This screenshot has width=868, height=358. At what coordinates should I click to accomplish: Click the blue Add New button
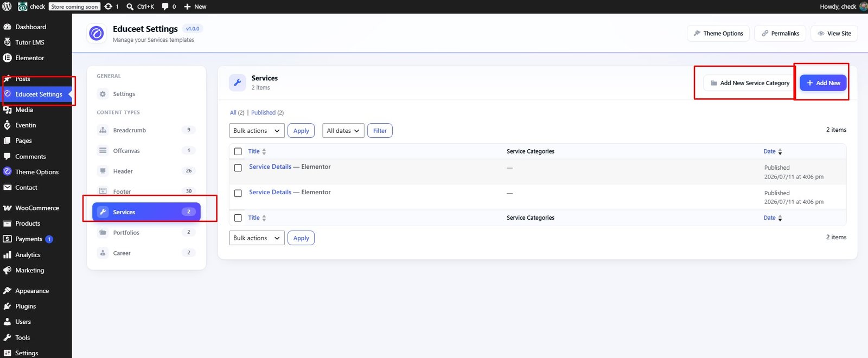pos(823,83)
